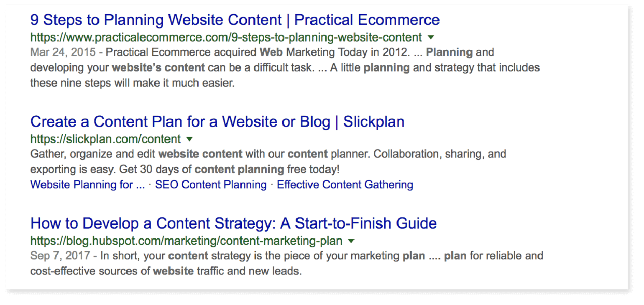Open the "9 Steps to Planning Website Content" result
This screenshot has width=644, height=305.
(234, 20)
